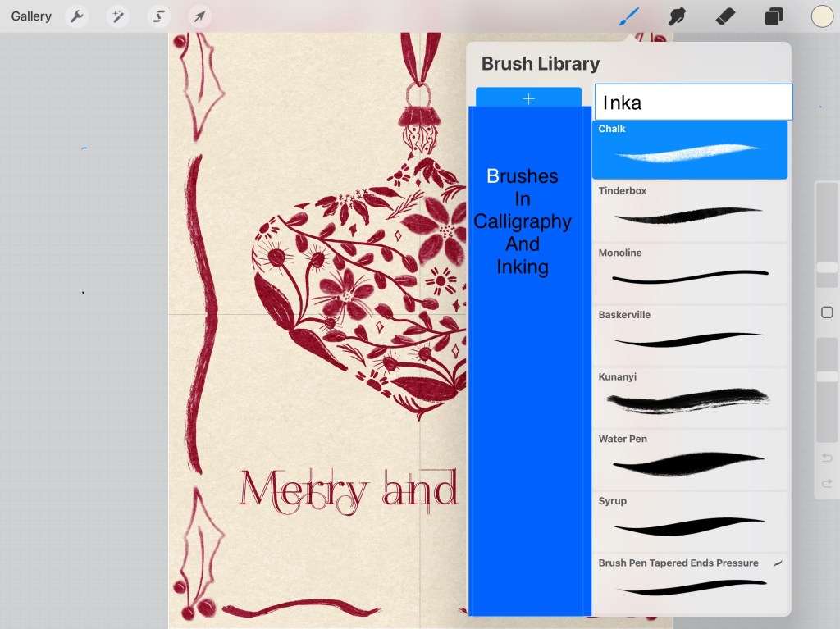Pick the Kunanyi brush
The width and height of the screenshot is (840, 629).
(689, 398)
